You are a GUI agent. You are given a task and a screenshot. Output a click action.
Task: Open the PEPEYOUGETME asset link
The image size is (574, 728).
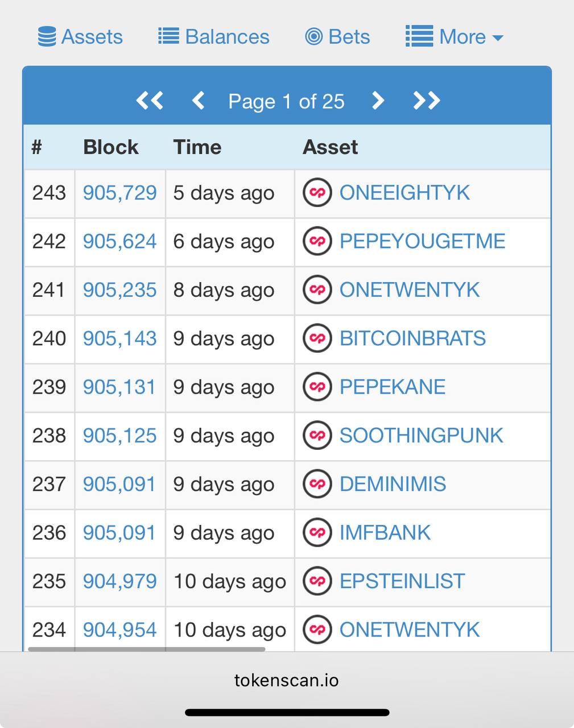click(422, 241)
